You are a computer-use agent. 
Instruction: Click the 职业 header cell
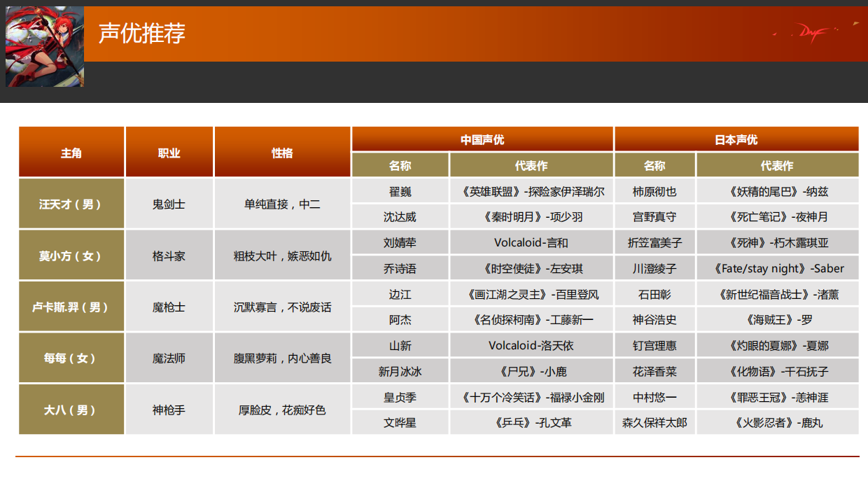169,151
